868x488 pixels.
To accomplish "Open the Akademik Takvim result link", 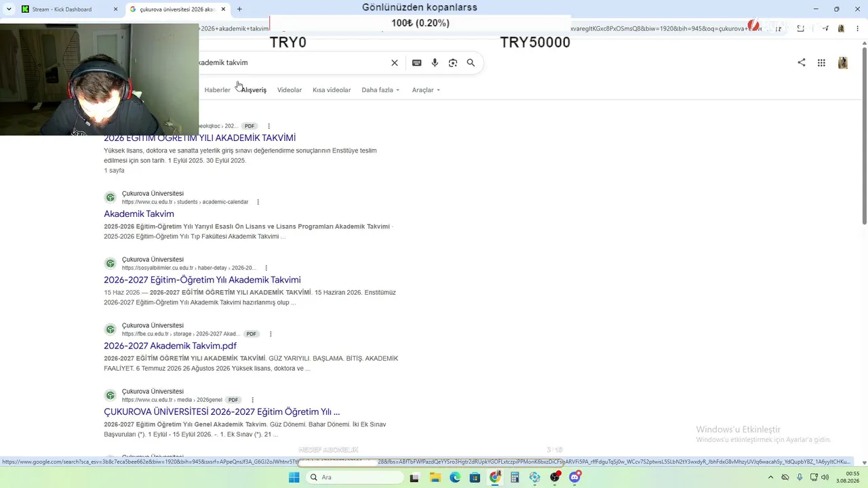I will tap(139, 214).
